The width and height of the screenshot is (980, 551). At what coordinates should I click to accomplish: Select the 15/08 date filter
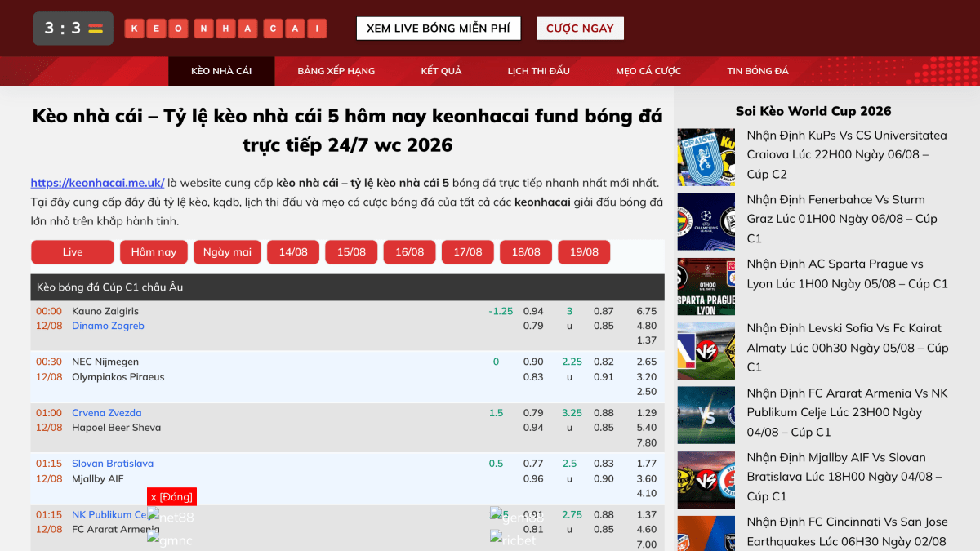pyautogui.click(x=351, y=252)
